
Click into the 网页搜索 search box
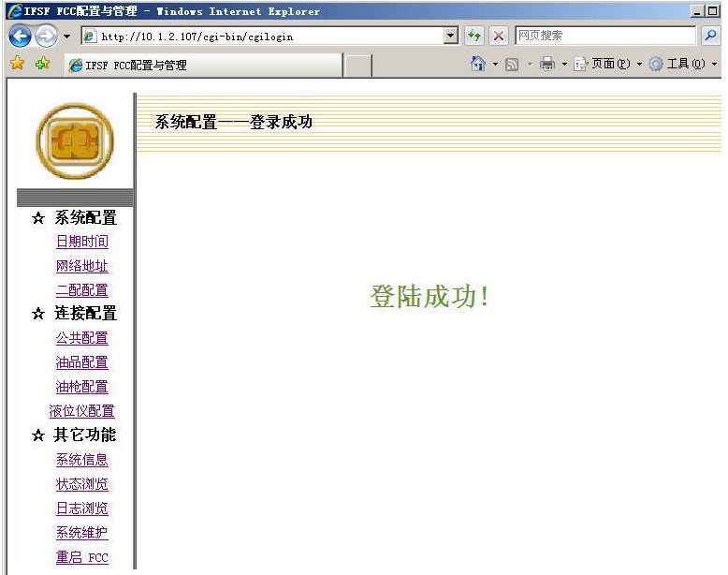(x=604, y=36)
